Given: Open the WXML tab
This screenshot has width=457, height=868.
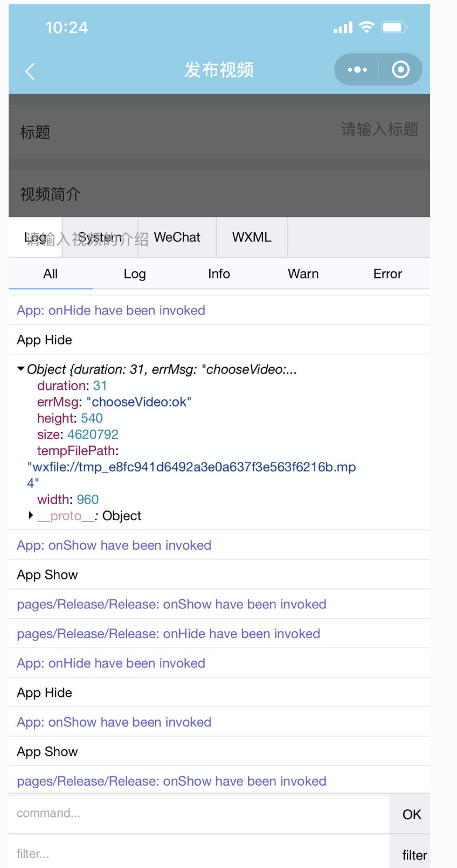Looking at the screenshot, I should (252, 237).
